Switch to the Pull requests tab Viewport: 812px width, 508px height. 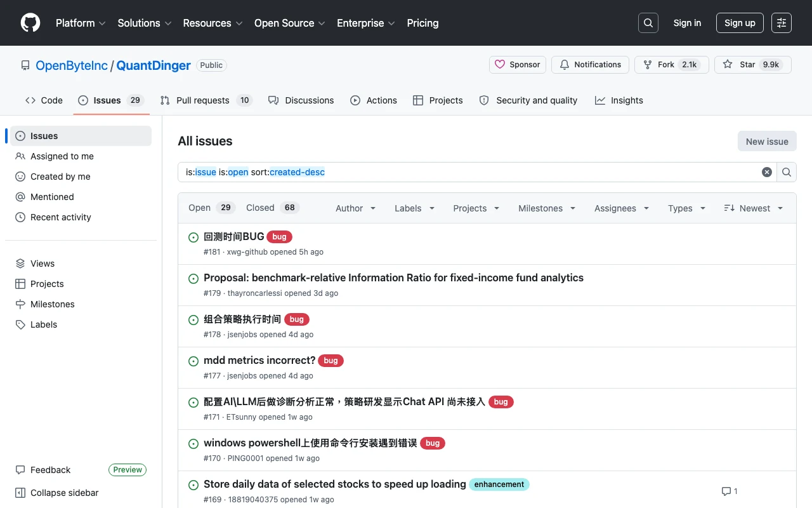[206, 100]
